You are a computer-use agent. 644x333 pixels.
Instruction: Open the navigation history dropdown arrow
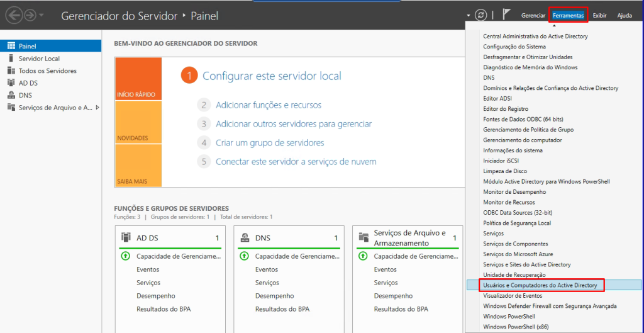pyautogui.click(x=42, y=16)
